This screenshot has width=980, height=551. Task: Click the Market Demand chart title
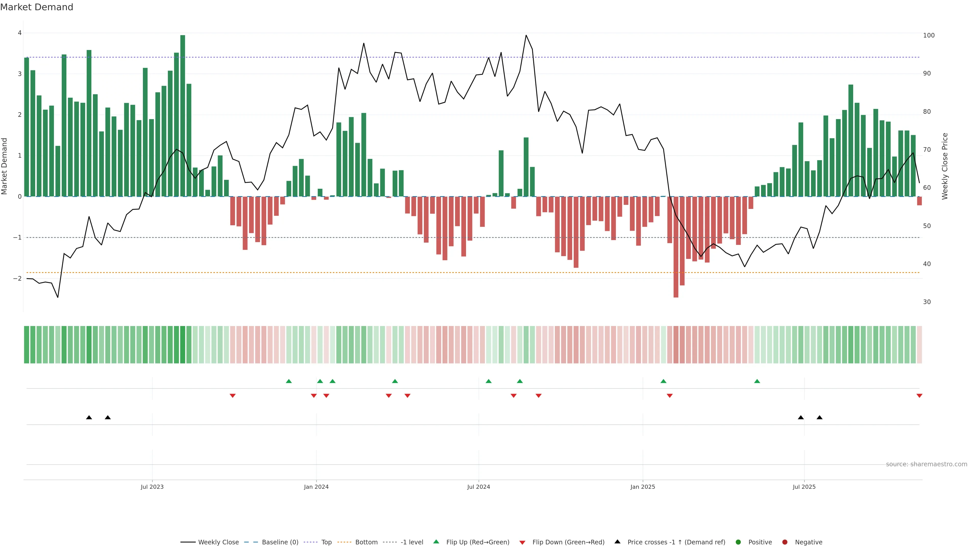click(36, 7)
